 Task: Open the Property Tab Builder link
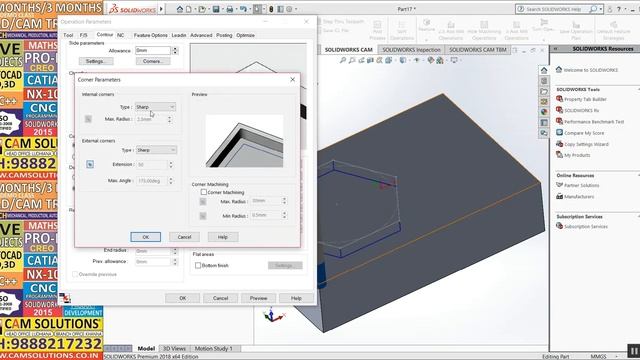pos(585,99)
